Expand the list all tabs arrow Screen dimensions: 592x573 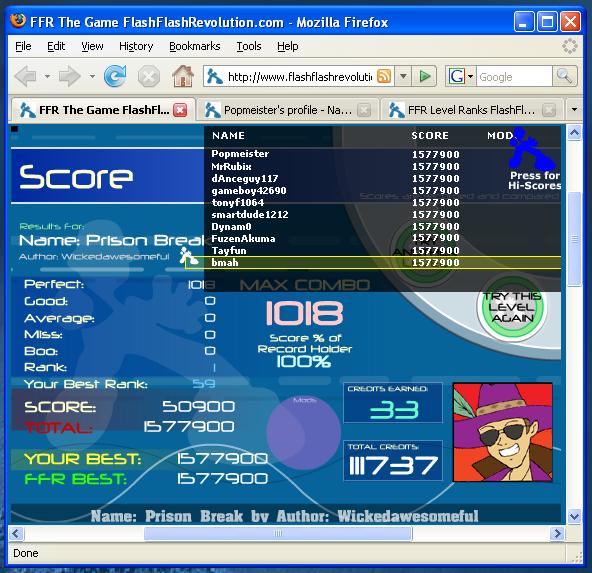point(574,109)
